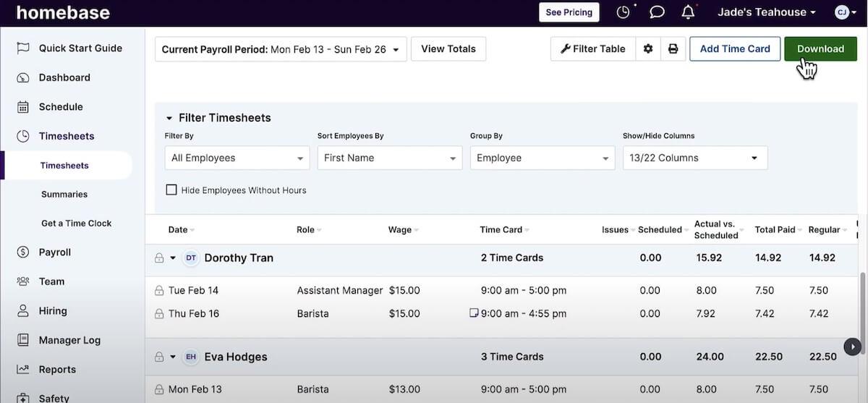Open the notifications bell
Screen dimensions: 868x403
click(x=688, y=12)
